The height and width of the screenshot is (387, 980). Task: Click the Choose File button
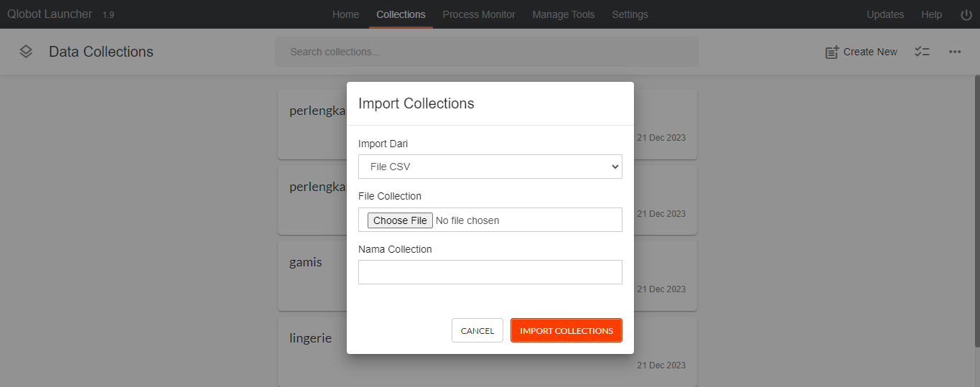pos(400,220)
